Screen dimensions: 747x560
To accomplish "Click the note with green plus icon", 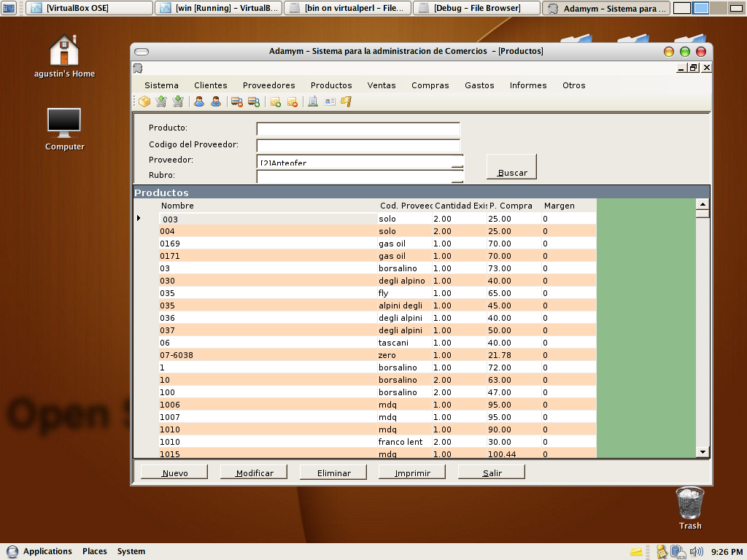I will tap(275, 101).
